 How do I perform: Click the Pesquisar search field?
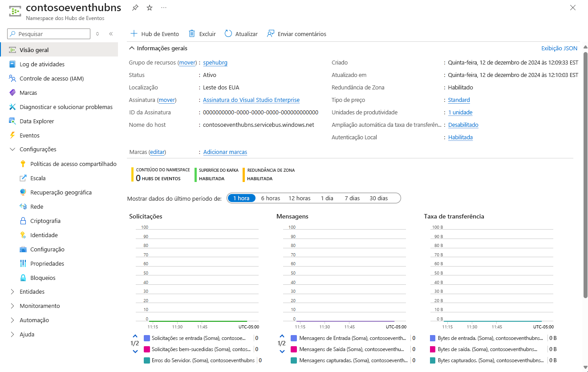[48, 34]
